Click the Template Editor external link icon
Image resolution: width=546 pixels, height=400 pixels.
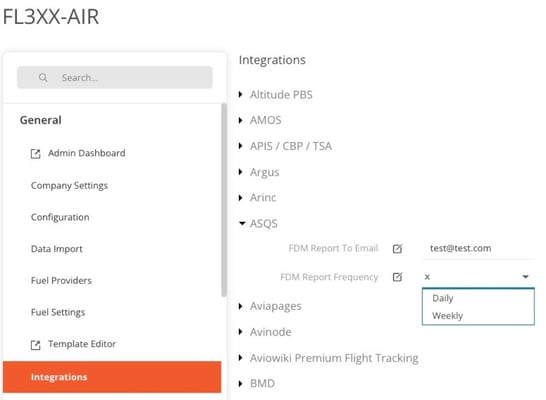point(36,345)
